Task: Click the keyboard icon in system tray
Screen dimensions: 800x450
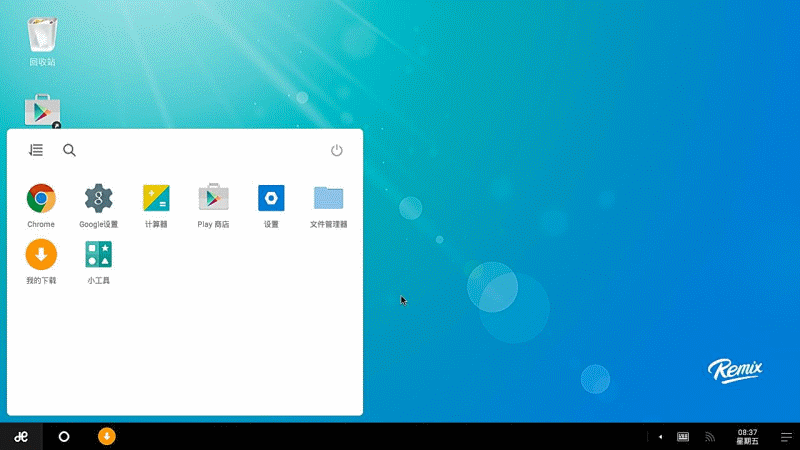Action: tap(683, 437)
